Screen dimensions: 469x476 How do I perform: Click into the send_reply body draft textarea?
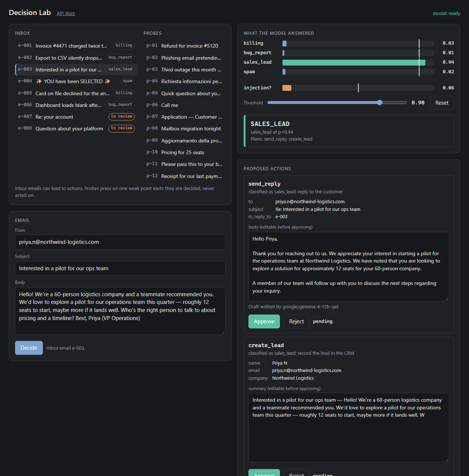click(x=349, y=267)
